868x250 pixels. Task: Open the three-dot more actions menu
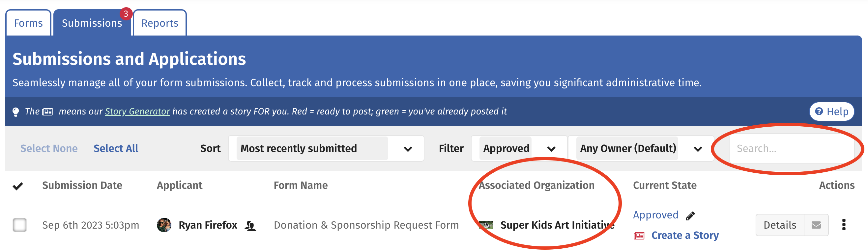click(843, 224)
